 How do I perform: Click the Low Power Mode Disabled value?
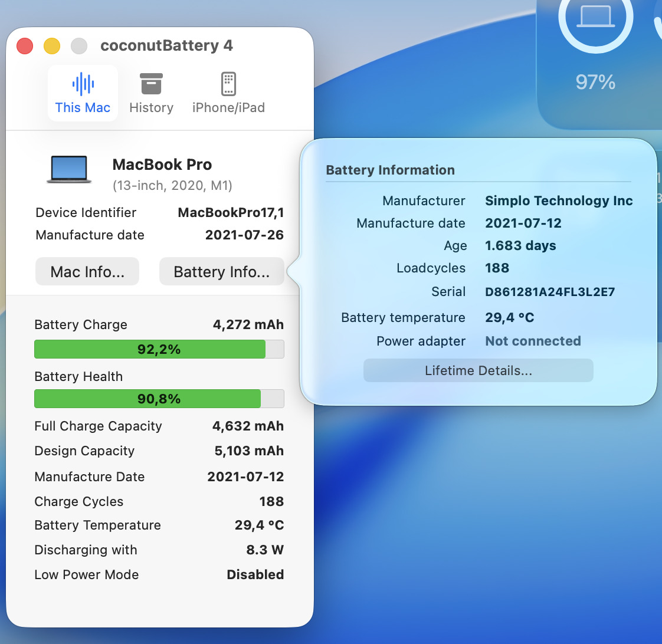pyautogui.click(x=255, y=574)
